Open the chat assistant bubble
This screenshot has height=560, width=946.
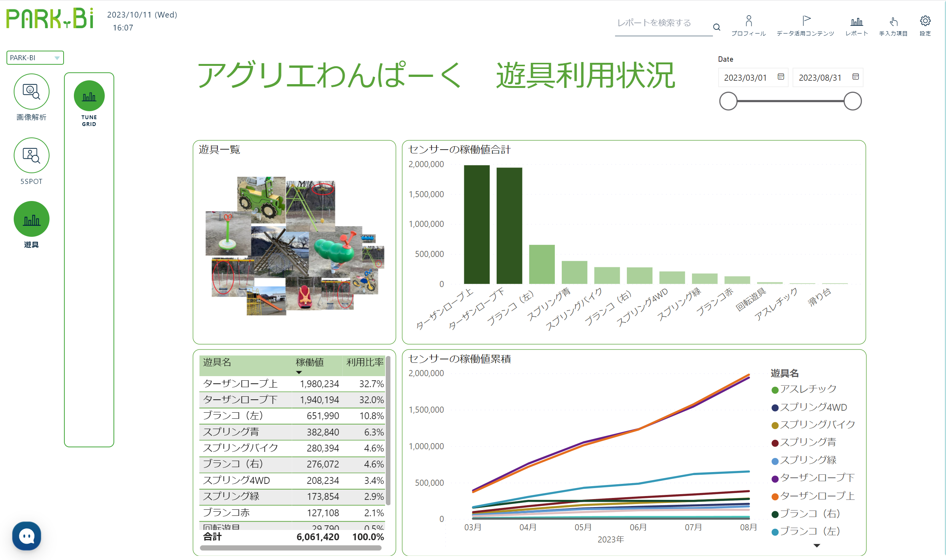27,536
